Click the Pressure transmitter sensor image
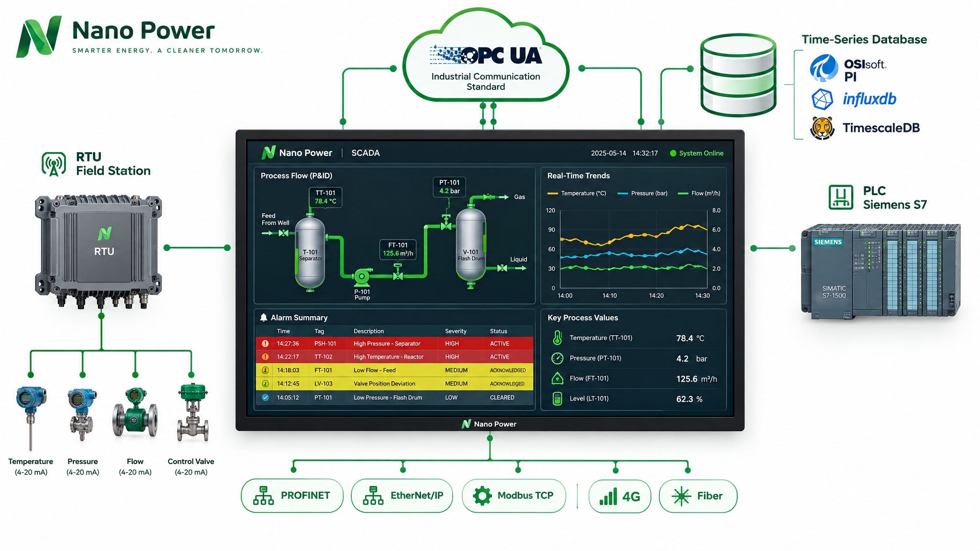980x551 pixels. tap(82, 414)
